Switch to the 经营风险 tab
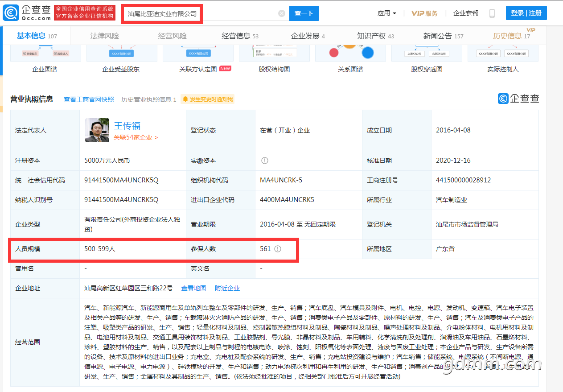The width and height of the screenshot is (563, 392). (x=172, y=36)
